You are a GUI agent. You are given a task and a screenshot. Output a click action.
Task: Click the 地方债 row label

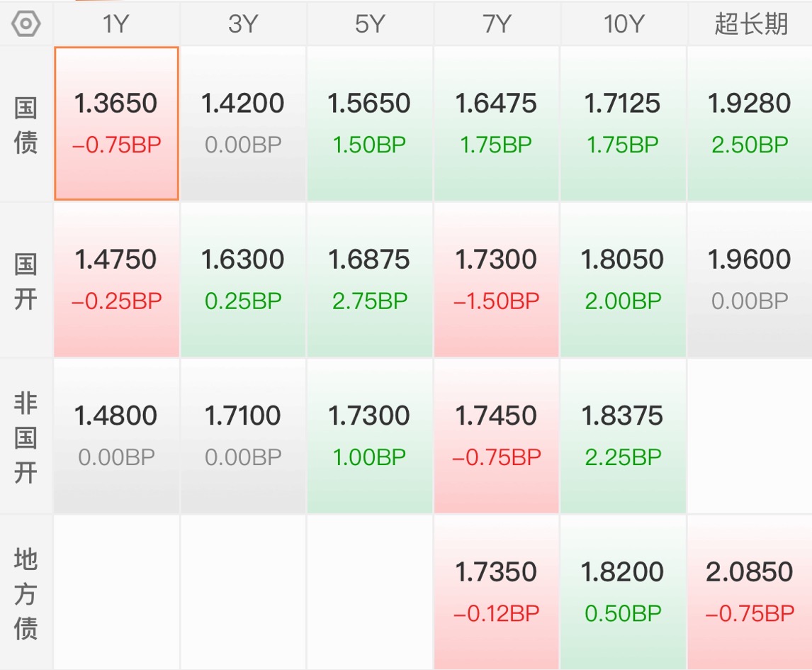click(x=26, y=593)
